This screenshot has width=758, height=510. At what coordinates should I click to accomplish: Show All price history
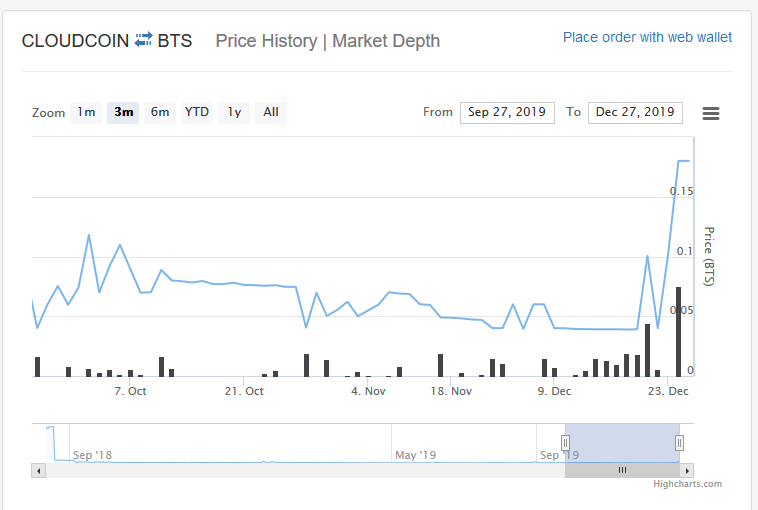271,112
